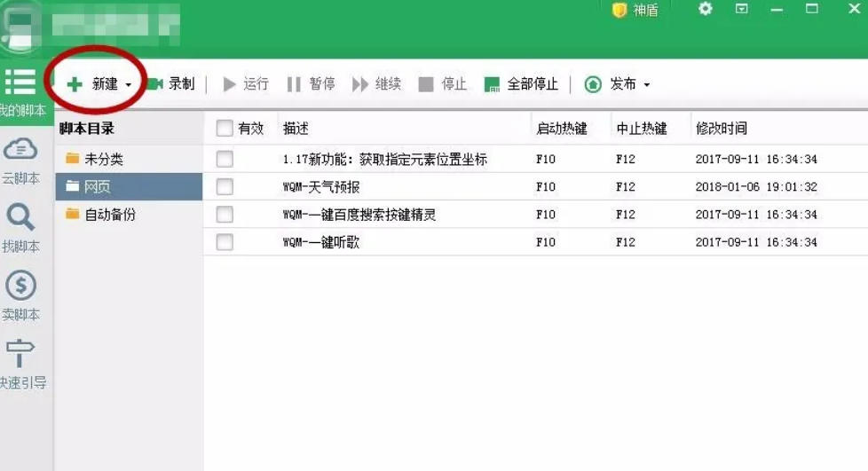Check the WQM-天气预报 script checkbox
Image resolution: width=868 pixels, height=471 pixels.
click(x=225, y=187)
